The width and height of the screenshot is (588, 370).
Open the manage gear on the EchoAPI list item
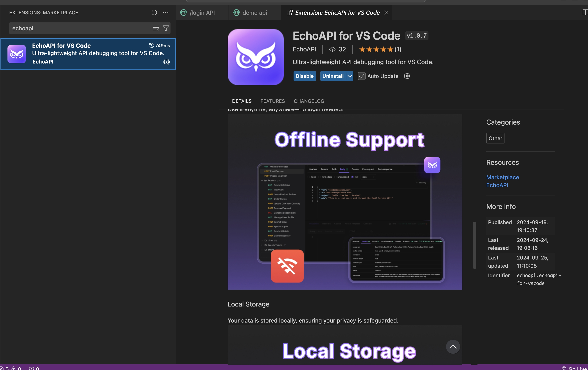167,62
